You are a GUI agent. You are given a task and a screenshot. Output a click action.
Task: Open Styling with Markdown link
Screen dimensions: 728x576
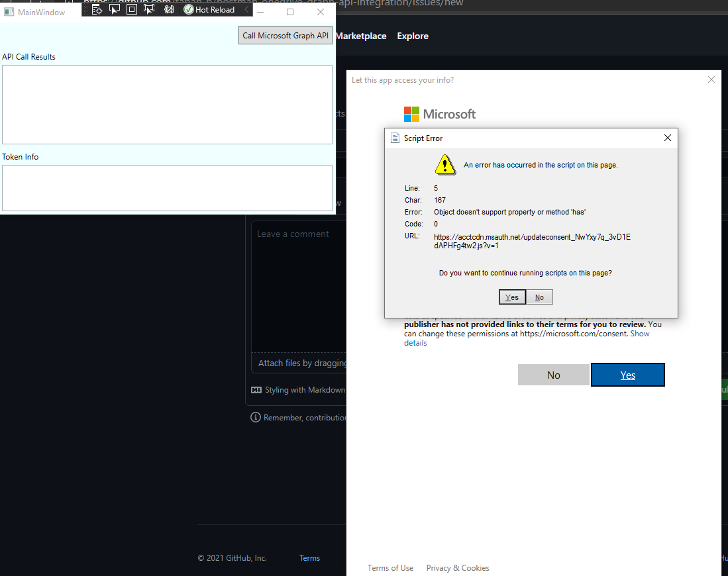point(305,390)
